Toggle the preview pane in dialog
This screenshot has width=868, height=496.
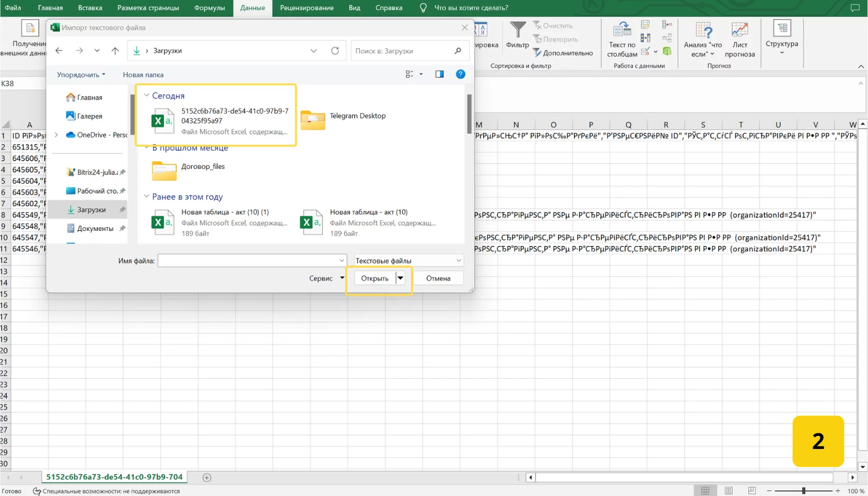[x=439, y=74]
